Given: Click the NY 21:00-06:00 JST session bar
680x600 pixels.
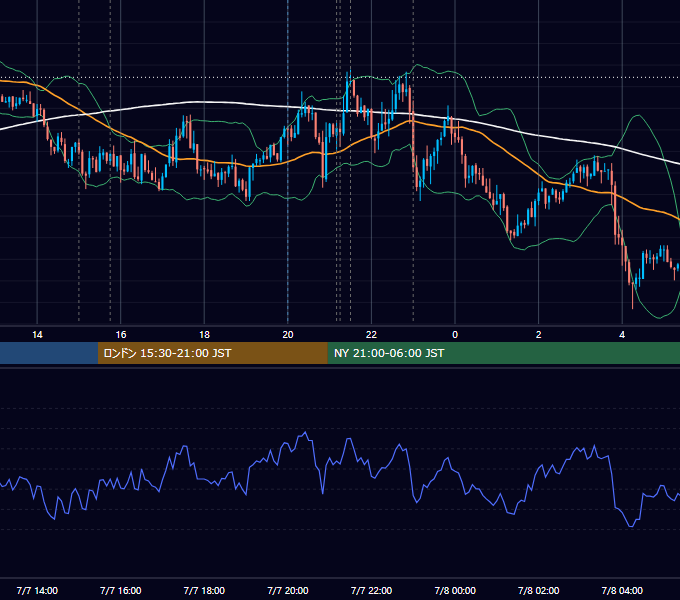Looking at the screenshot, I should pos(503,353).
